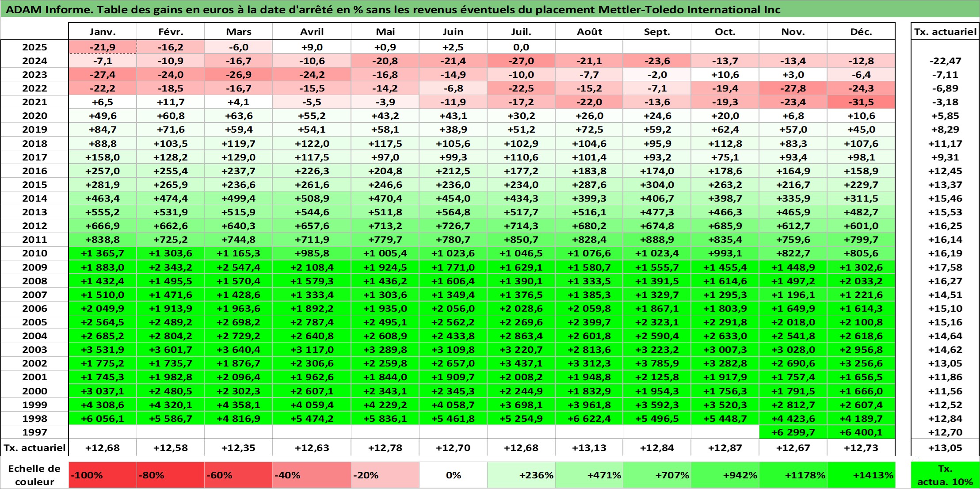This screenshot has width=980, height=489.
Task: Select cell +6 622,4 in August 1998
Action: 589,418
